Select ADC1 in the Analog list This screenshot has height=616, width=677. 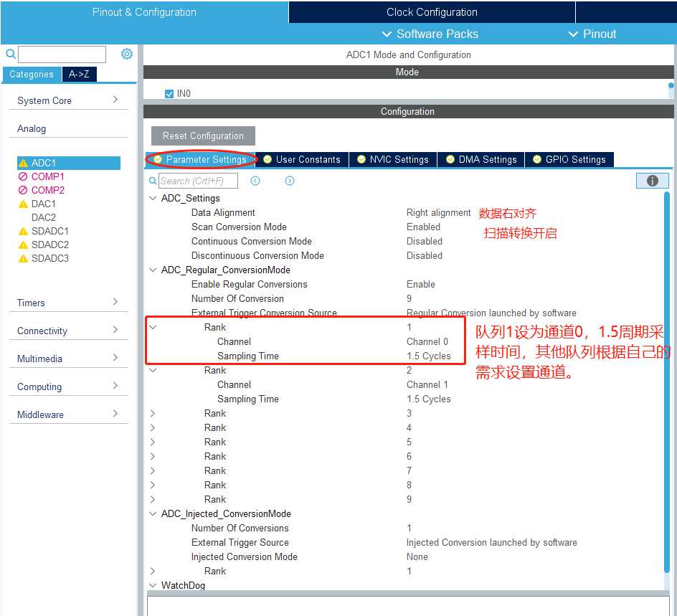point(69,164)
